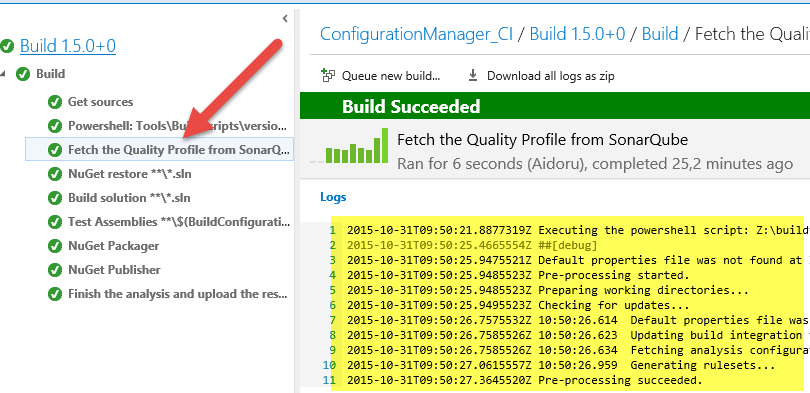Click the success icon beside Get sources
The width and height of the screenshot is (810, 393).
coord(55,102)
